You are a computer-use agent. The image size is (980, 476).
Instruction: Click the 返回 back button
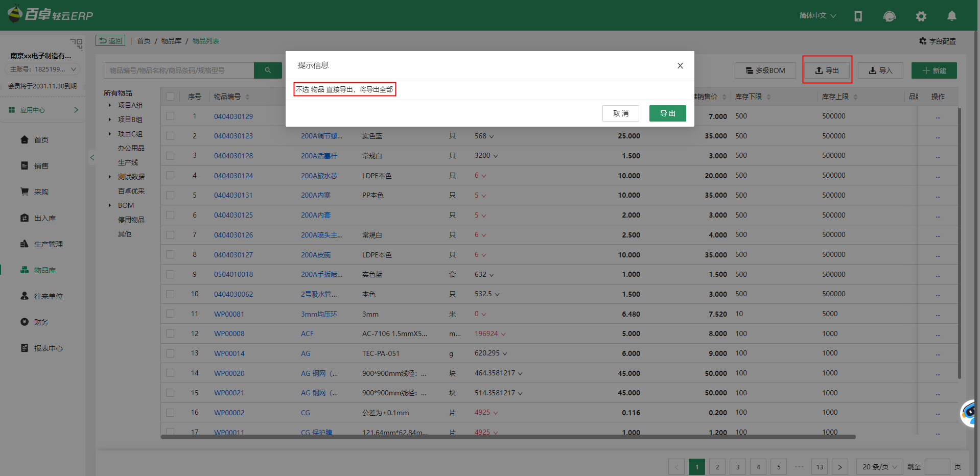[x=110, y=41]
